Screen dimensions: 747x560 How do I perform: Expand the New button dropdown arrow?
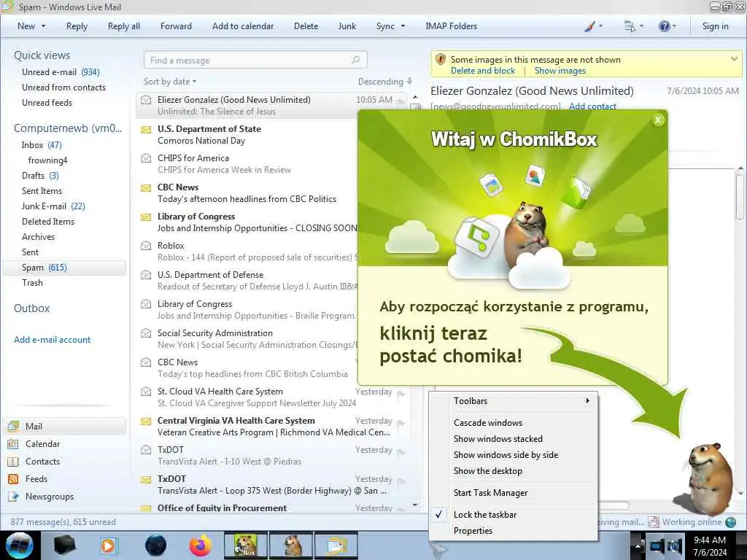[x=43, y=26]
